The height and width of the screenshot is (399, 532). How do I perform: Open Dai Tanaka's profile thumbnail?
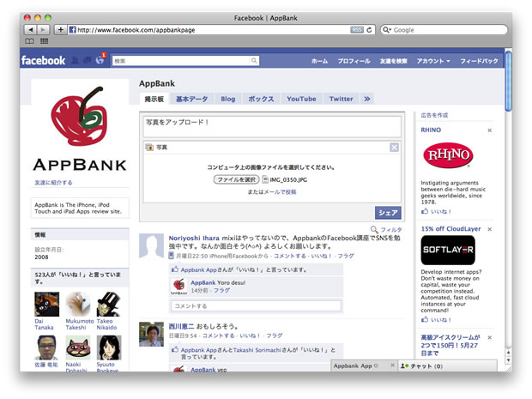[x=47, y=305]
